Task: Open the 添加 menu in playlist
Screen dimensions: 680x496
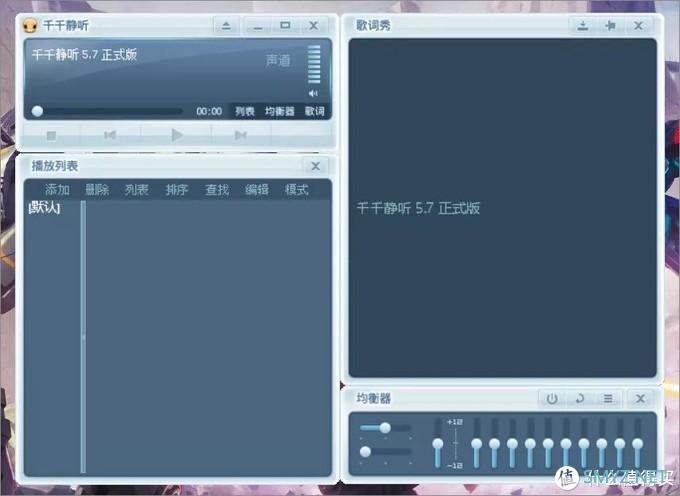Action: (x=57, y=190)
